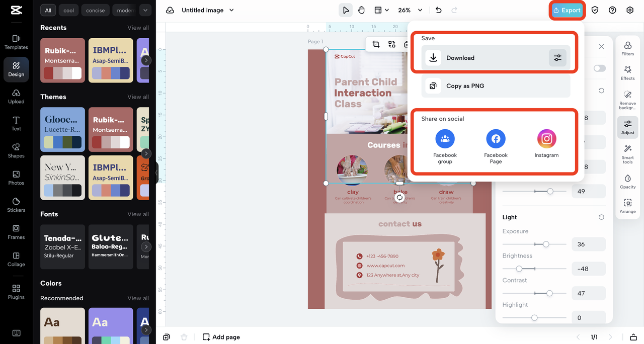Viewport: 644px width, 344px height.
Task: Select the pointer select tool
Action: coord(346,10)
